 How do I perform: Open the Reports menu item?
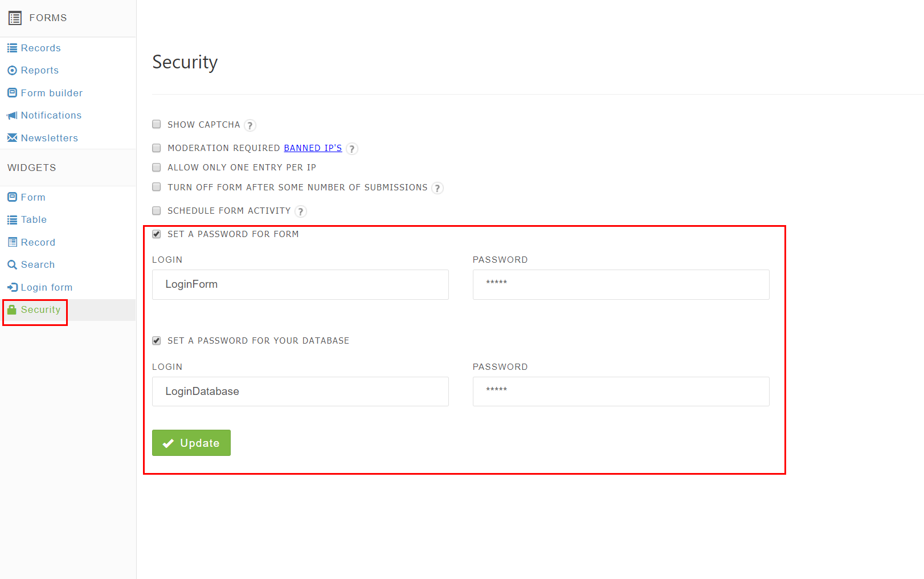40,70
